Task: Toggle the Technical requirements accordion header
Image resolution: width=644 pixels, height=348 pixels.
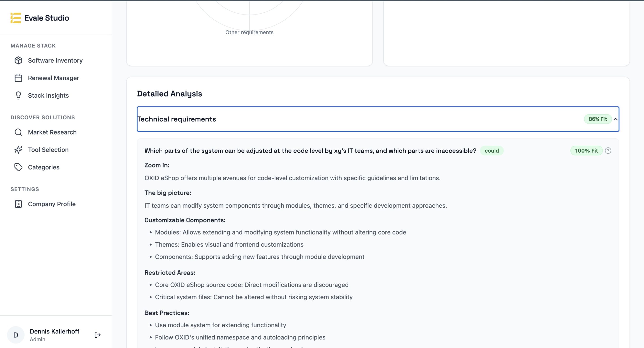Action: click(378, 119)
